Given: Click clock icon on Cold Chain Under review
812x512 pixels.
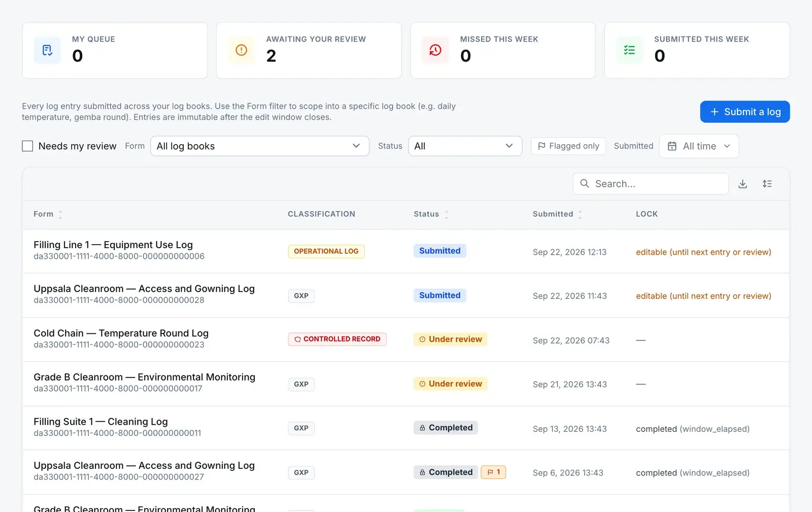Looking at the screenshot, I should 422,339.
